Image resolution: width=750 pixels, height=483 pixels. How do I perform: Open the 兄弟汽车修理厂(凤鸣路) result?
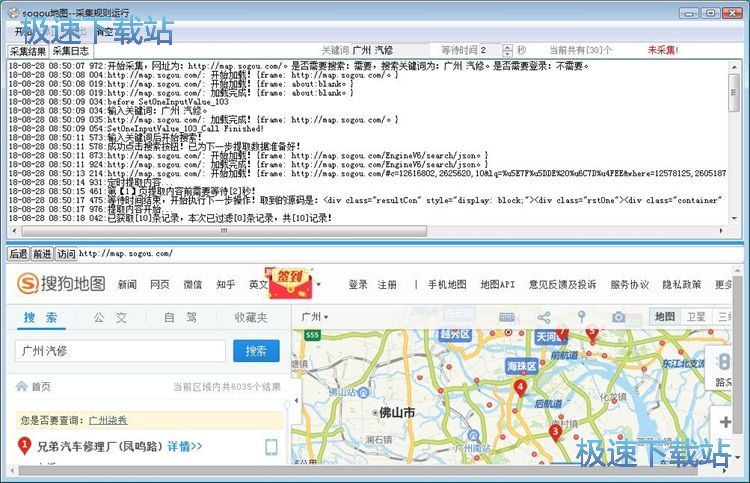[100, 447]
